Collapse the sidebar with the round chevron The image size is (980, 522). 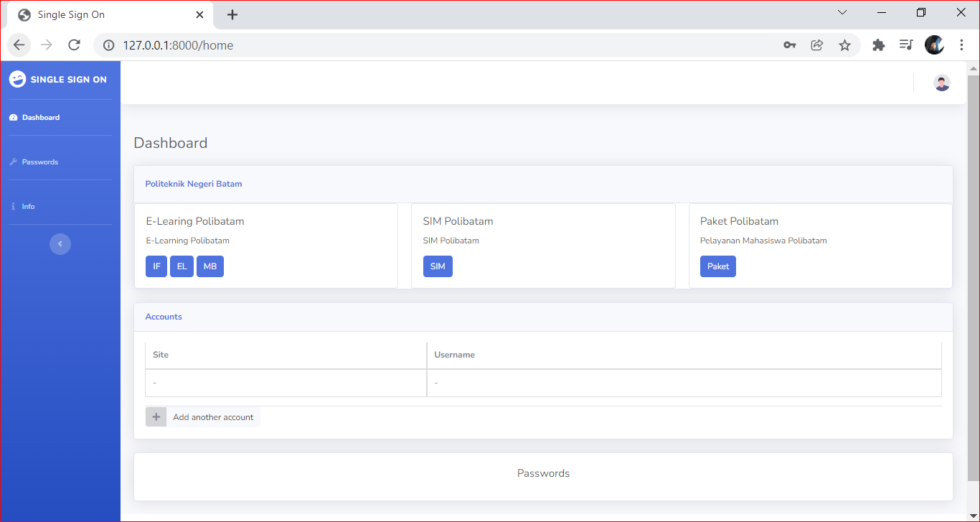click(x=60, y=244)
